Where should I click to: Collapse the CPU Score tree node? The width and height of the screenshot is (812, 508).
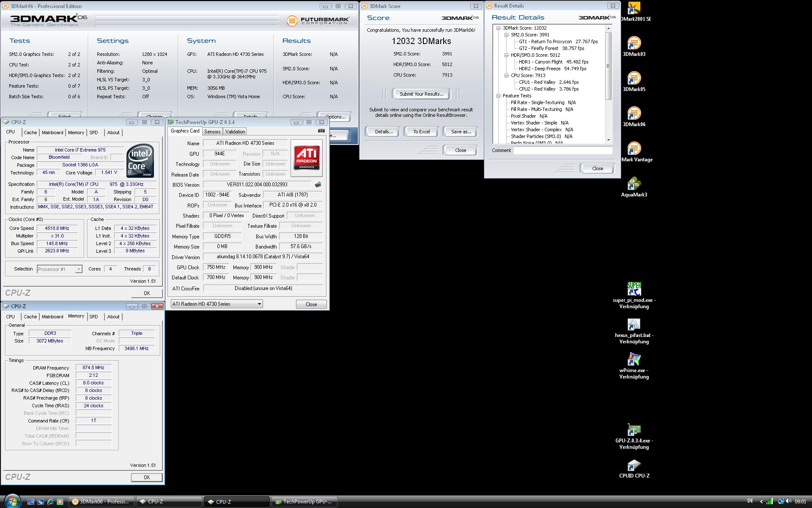506,75
